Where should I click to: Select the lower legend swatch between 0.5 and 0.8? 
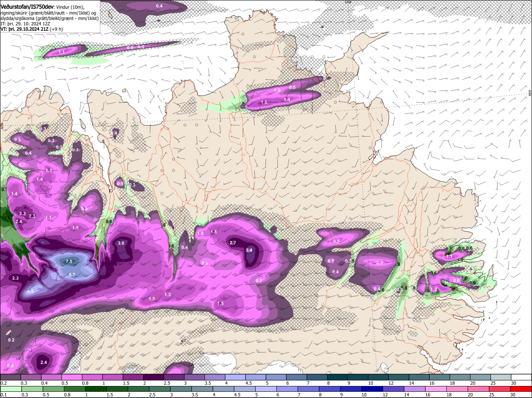(54, 389)
